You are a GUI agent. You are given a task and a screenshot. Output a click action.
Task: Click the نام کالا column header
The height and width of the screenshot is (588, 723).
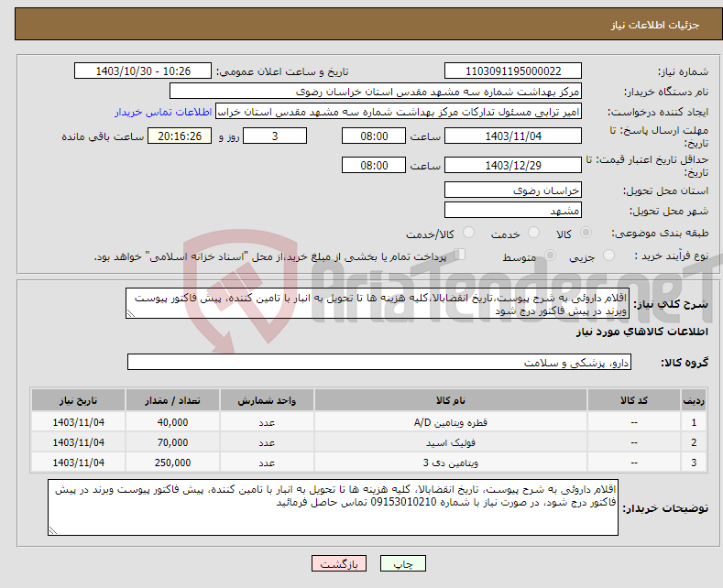click(451, 400)
